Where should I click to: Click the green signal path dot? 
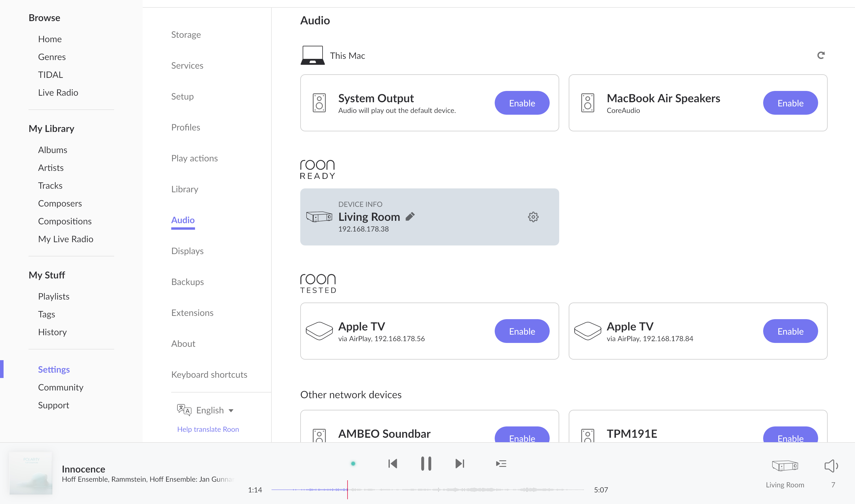click(x=353, y=463)
